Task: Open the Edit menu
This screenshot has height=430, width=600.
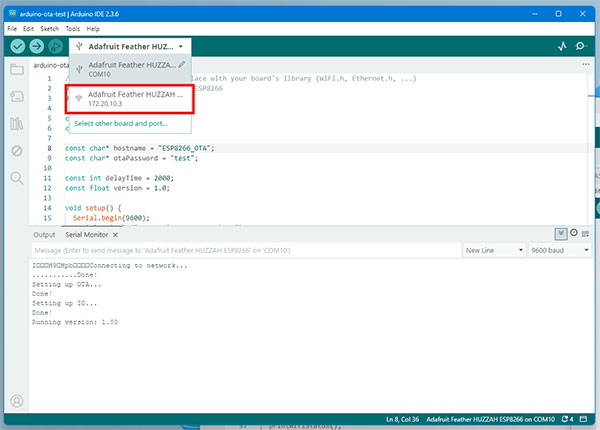Action: point(28,29)
